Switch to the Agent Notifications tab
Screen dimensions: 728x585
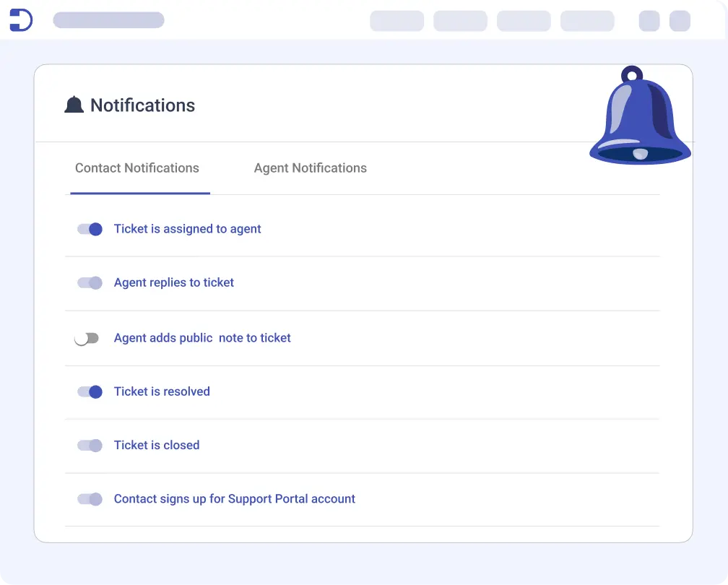tap(310, 168)
